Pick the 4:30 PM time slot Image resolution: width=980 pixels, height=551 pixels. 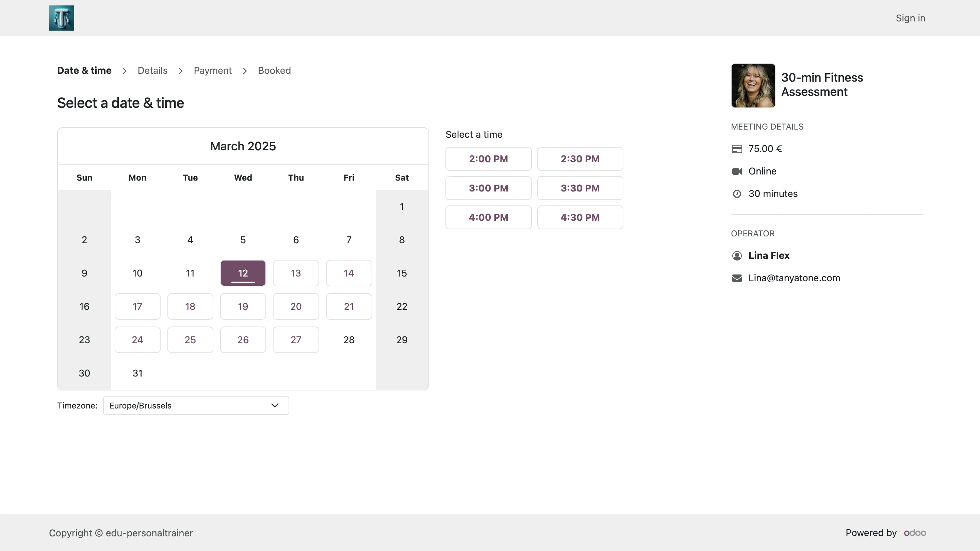coord(580,217)
